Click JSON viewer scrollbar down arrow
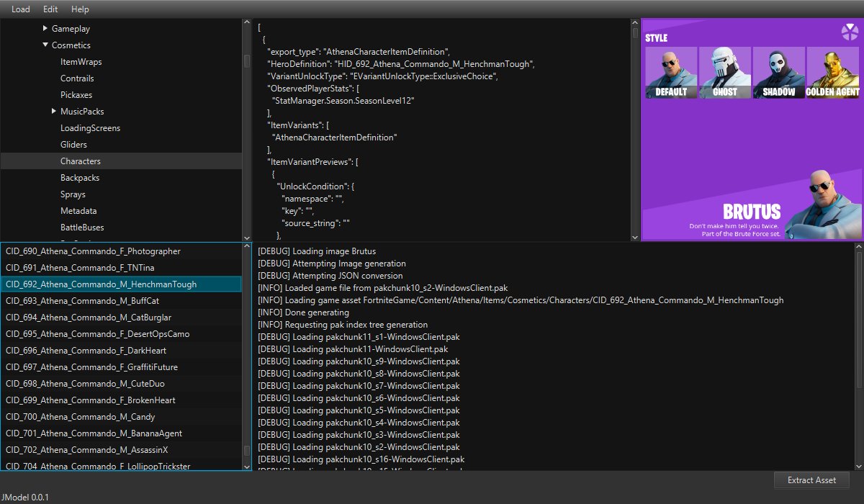The height and width of the screenshot is (504, 864). pos(635,237)
